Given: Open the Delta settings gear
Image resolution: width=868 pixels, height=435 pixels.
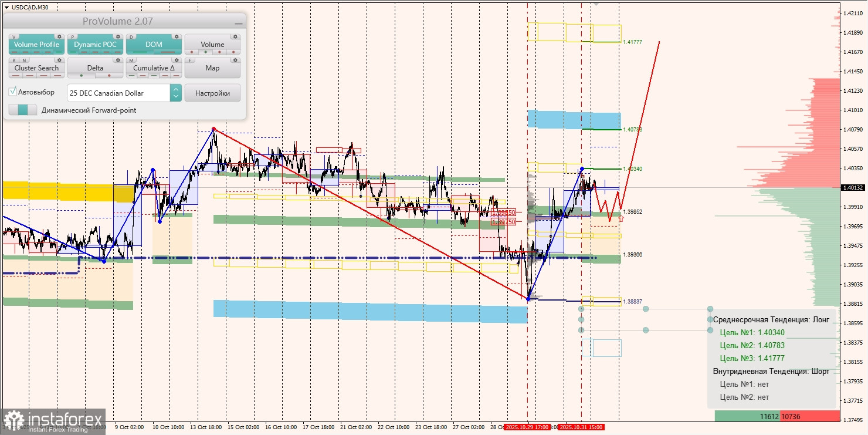Looking at the screenshot, I should 118,60.
